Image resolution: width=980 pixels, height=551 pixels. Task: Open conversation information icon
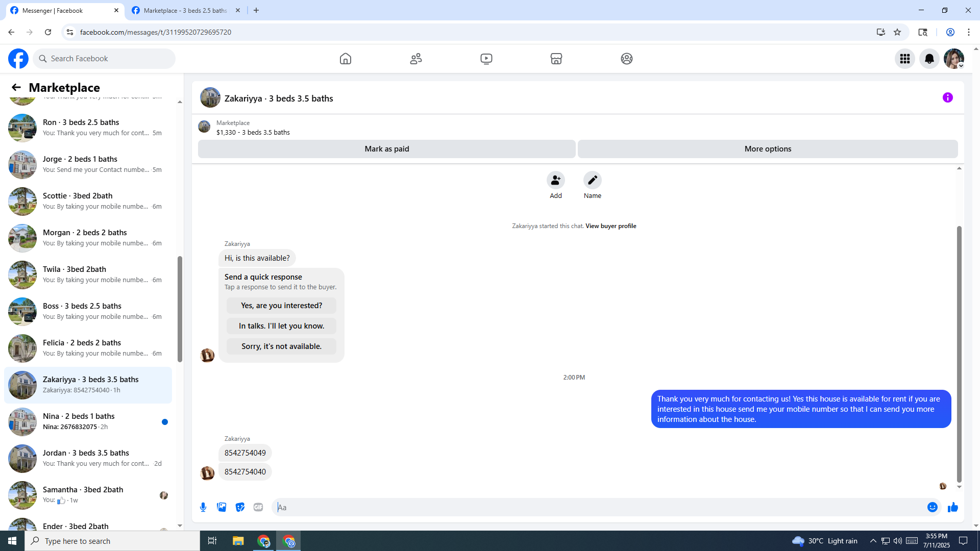[948, 97]
